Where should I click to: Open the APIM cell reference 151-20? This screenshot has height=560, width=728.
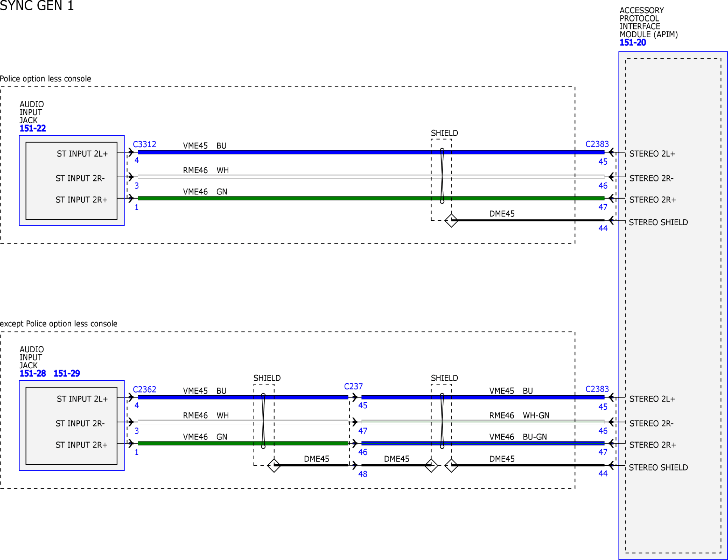click(x=633, y=43)
